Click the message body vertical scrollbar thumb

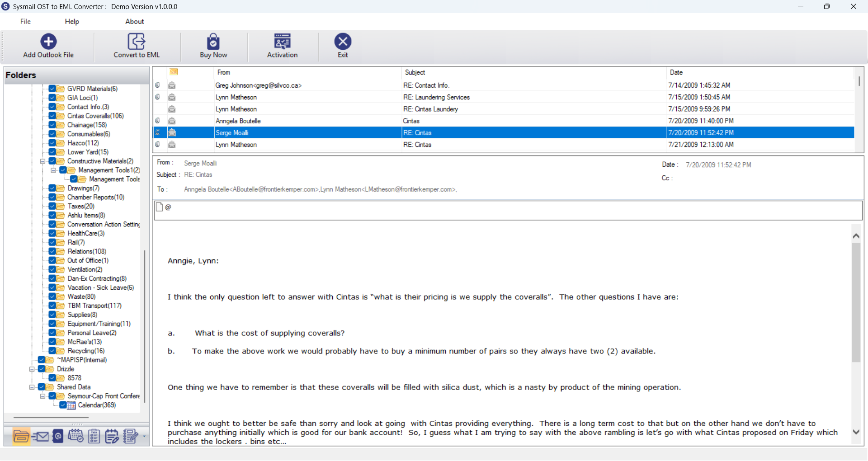coord(856,303)
